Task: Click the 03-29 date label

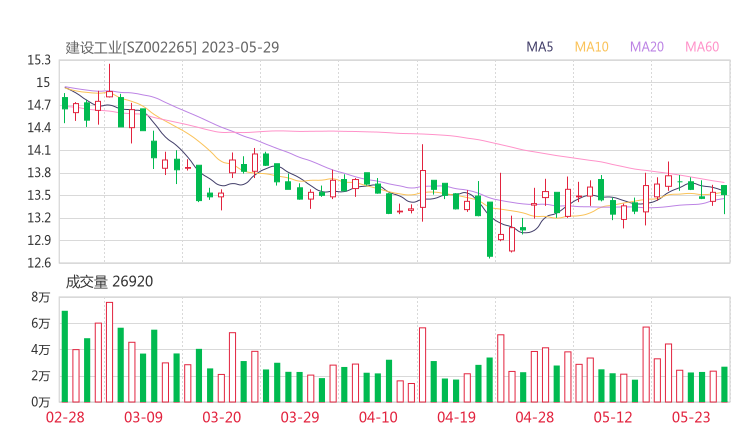Action: point(300,417)
